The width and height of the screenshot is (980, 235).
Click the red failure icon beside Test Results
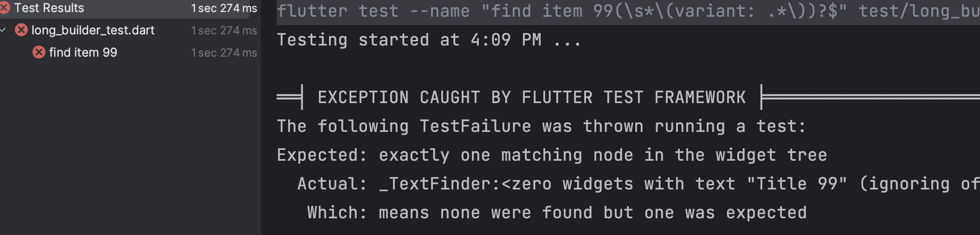5,8
